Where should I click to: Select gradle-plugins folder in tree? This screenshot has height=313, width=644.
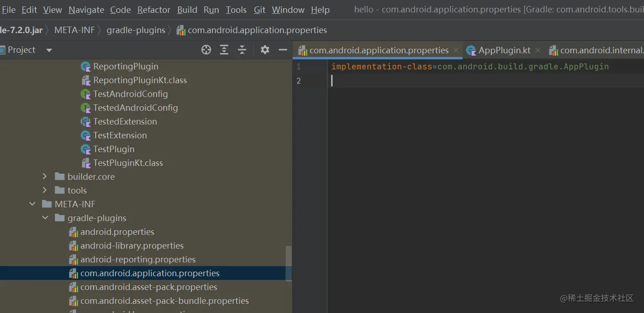97,218
